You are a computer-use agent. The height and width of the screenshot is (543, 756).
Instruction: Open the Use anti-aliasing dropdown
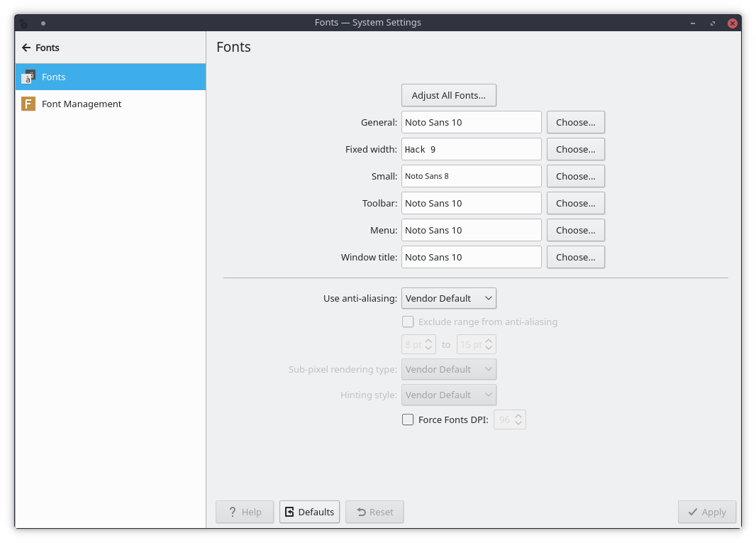point(448,298)
